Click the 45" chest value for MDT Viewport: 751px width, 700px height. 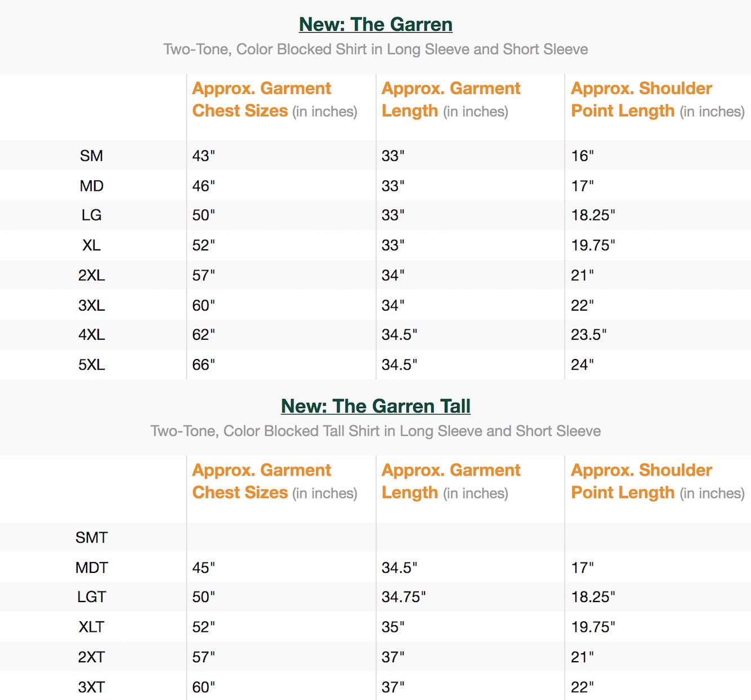click(x=203, y=568)
